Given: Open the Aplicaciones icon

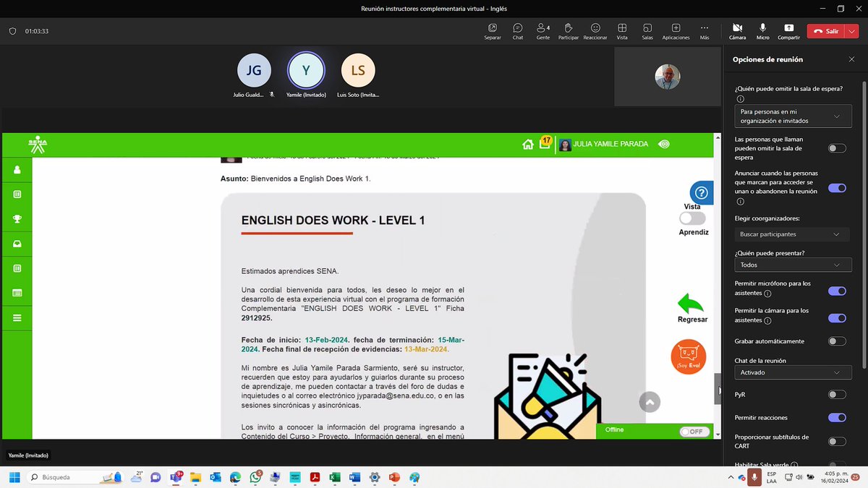Looking at the screenshot, I should tap(676, 28).
